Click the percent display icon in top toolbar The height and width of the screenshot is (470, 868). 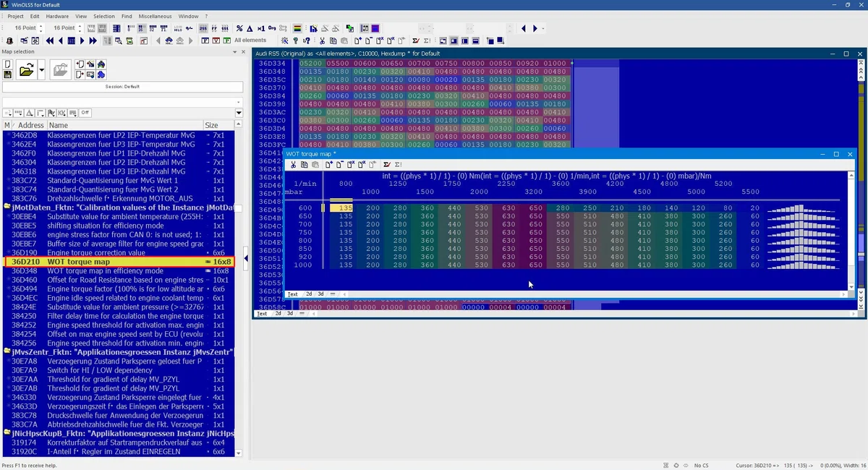pyautogui.click(x=239, y=28)
